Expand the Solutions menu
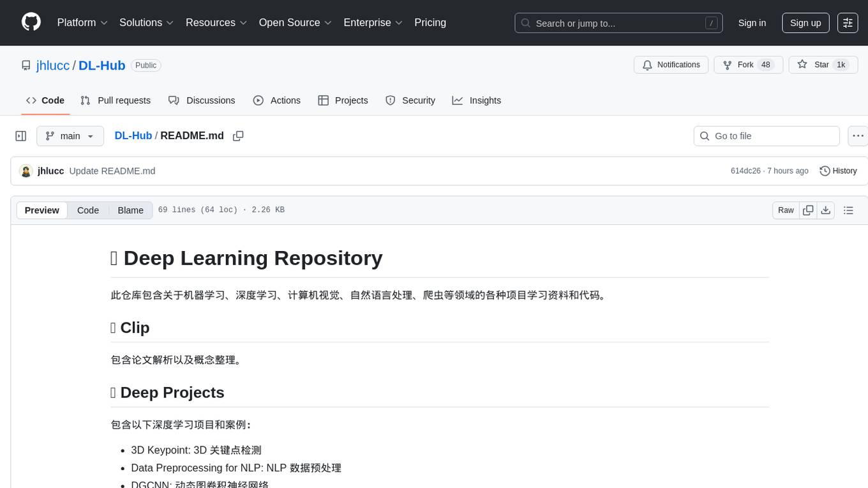 pos(147,22)
